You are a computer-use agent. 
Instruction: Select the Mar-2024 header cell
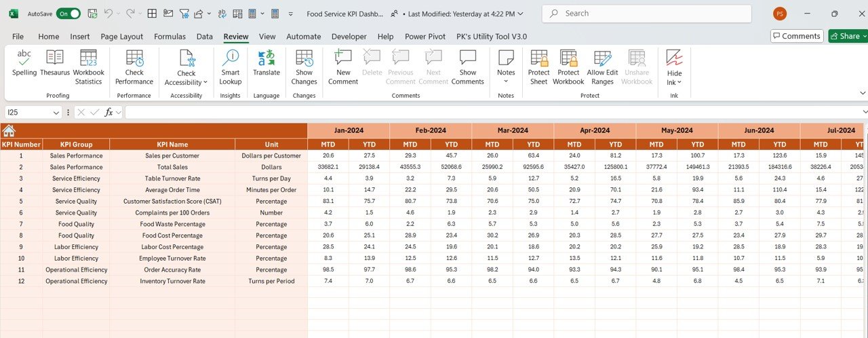point(513,130)
